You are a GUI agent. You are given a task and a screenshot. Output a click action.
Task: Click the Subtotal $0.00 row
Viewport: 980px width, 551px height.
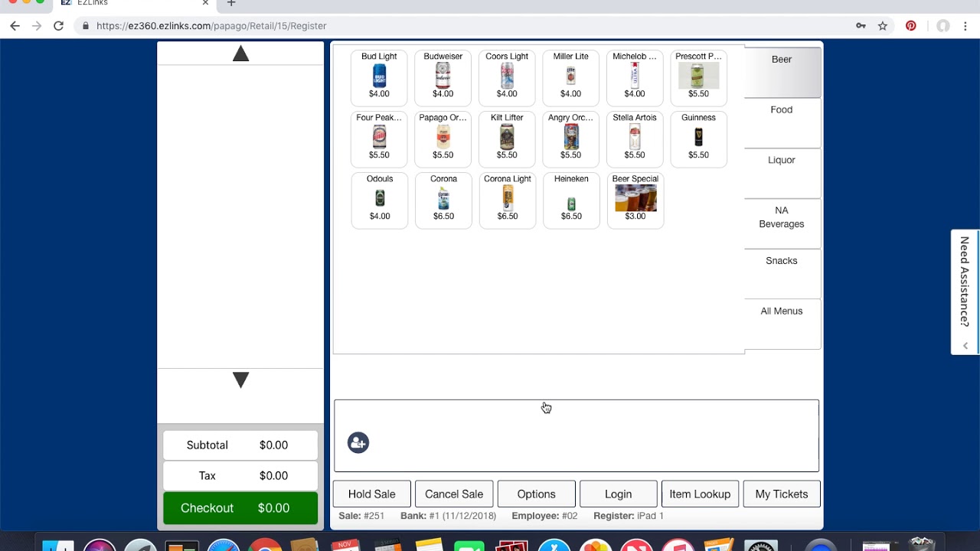point(240,445)
